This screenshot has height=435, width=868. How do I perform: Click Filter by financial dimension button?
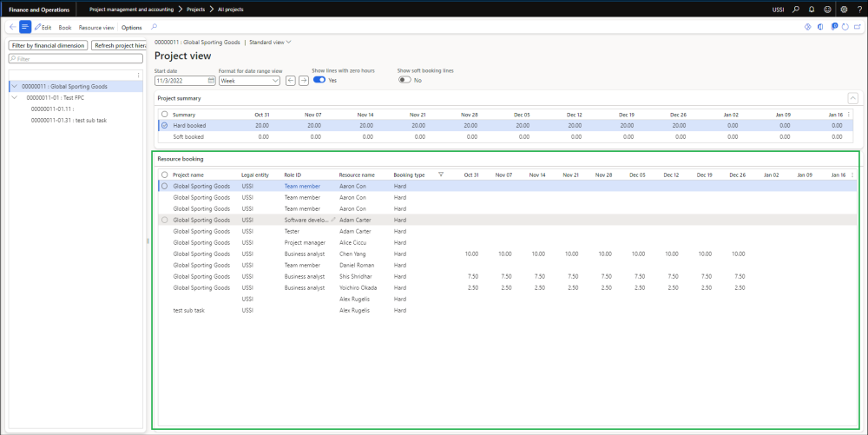49,45
